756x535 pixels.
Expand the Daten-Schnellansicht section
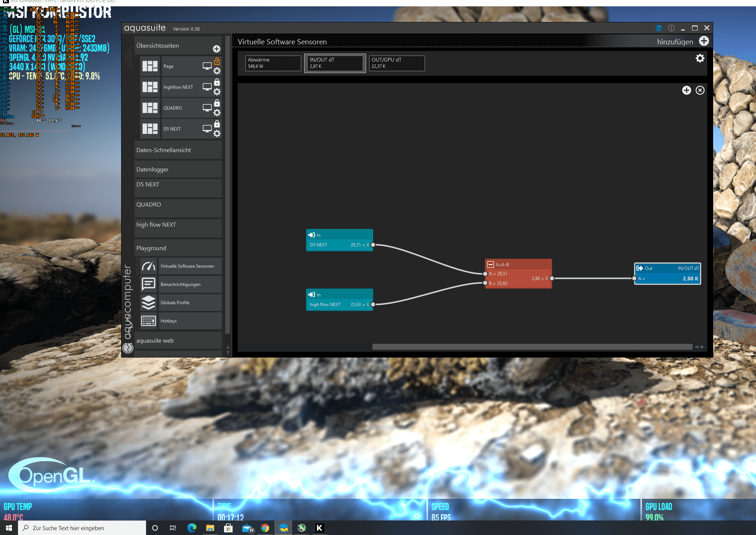178,150
